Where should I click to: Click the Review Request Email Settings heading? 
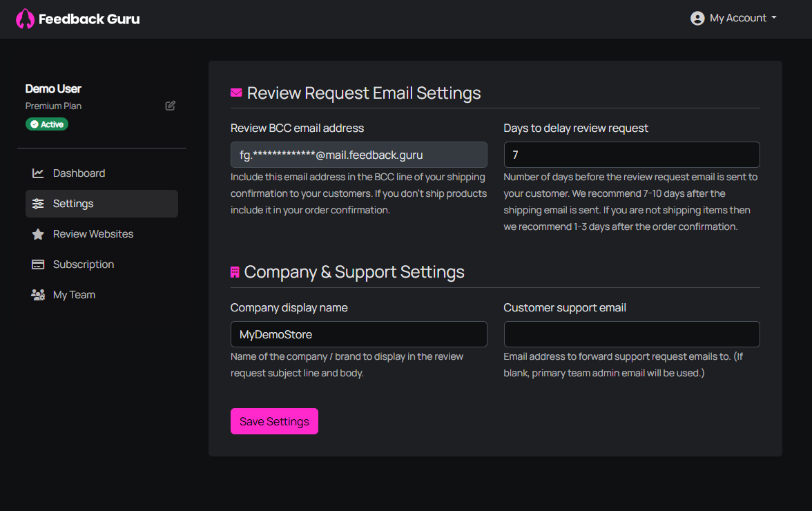pos(363,93)
